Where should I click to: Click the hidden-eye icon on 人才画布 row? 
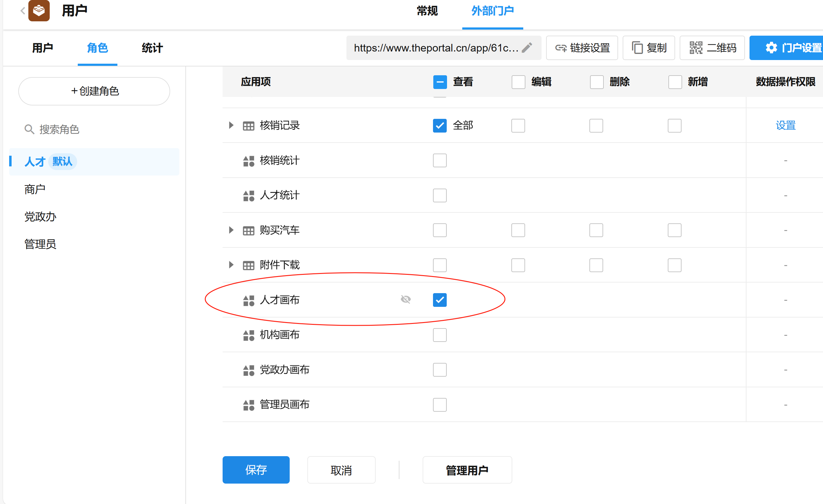click(406, 300)
